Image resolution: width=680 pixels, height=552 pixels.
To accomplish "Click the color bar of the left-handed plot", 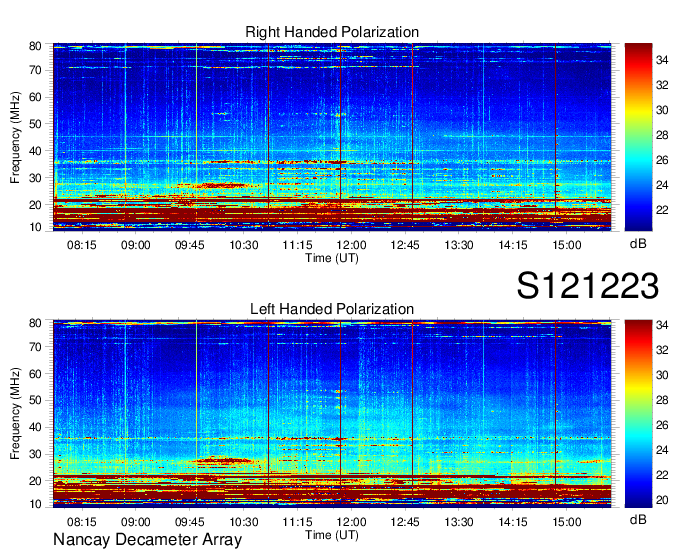I will (x=638, y=414).
